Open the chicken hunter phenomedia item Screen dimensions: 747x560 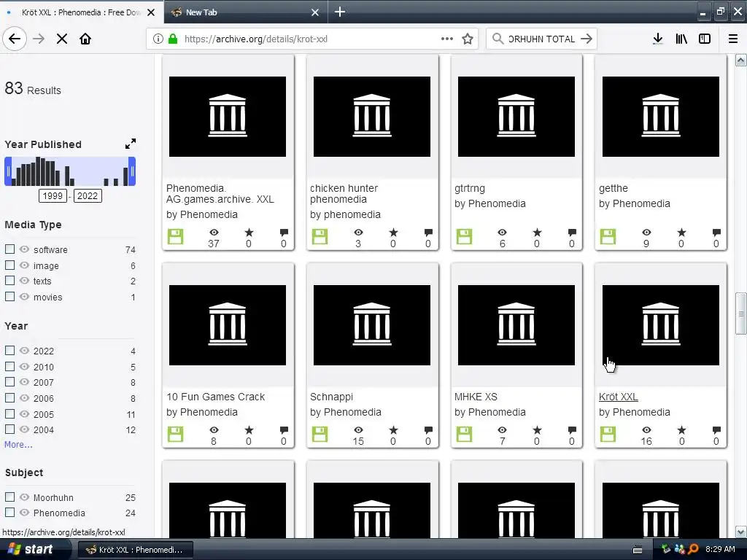344,194
